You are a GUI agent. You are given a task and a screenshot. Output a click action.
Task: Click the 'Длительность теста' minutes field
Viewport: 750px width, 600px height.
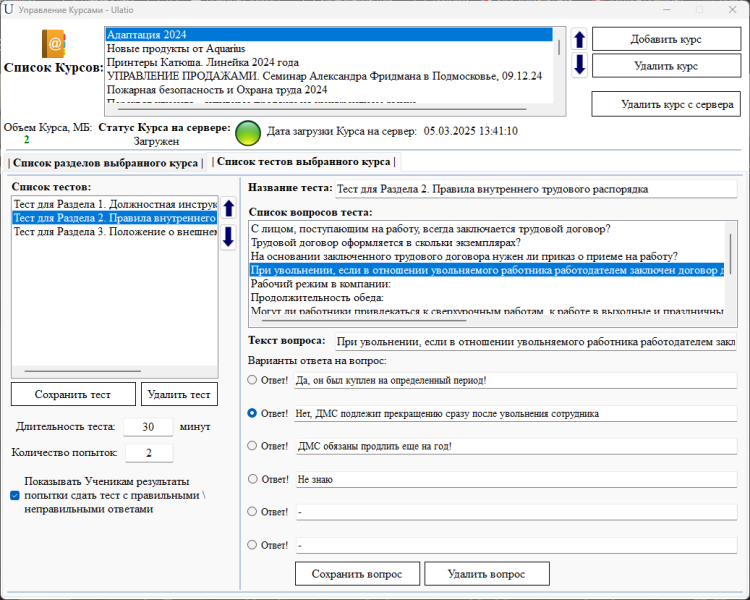point(149,426)
